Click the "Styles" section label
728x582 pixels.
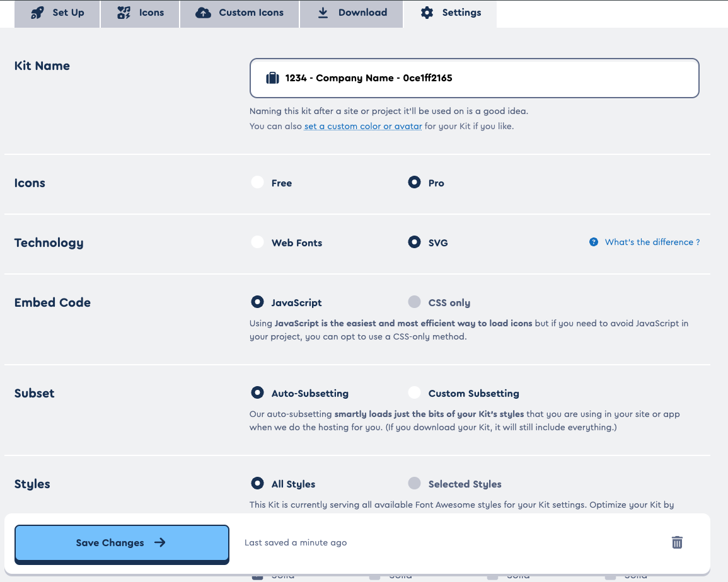[32, 484]
